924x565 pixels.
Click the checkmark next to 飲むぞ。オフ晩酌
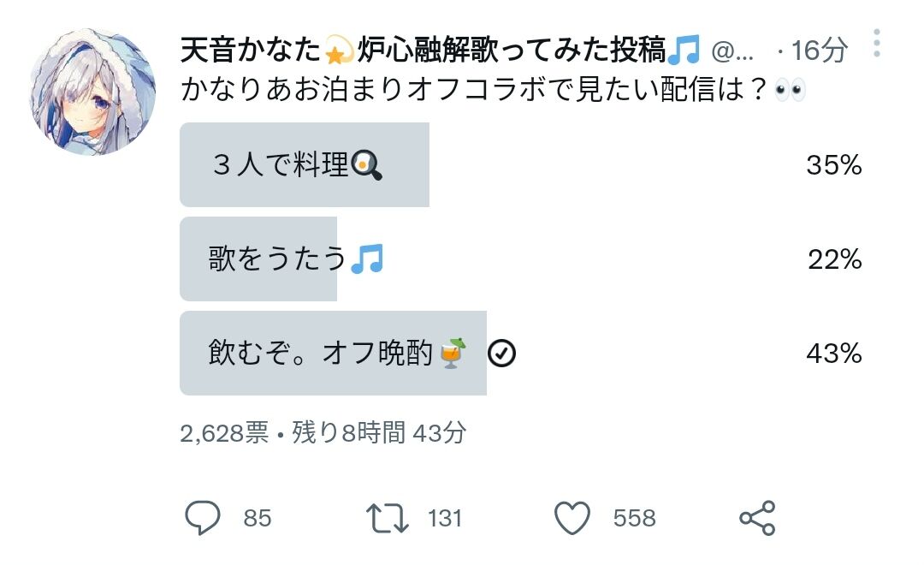[x=502, y=353]
